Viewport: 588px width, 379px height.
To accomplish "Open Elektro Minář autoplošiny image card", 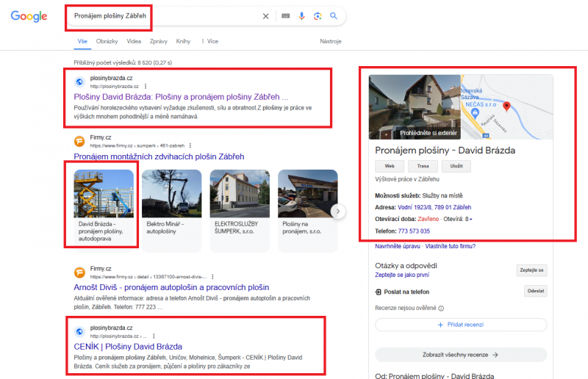I will click(x=172, y=210).
